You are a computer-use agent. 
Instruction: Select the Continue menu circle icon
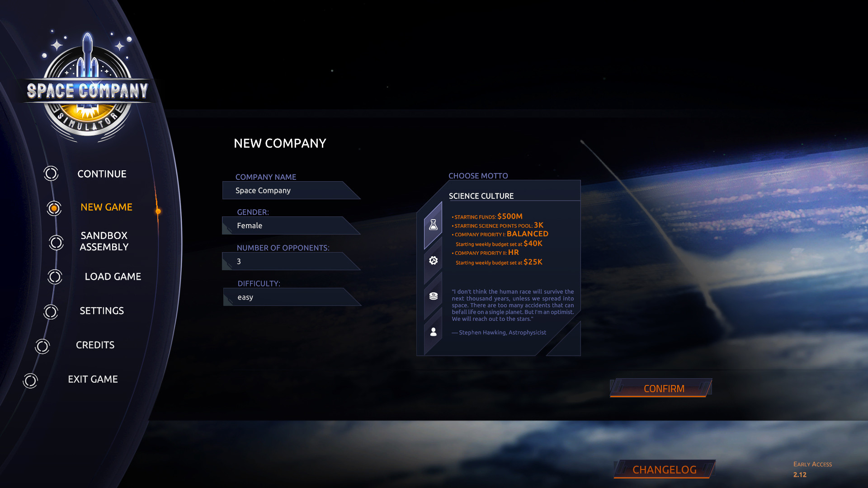tap(51, 174)
